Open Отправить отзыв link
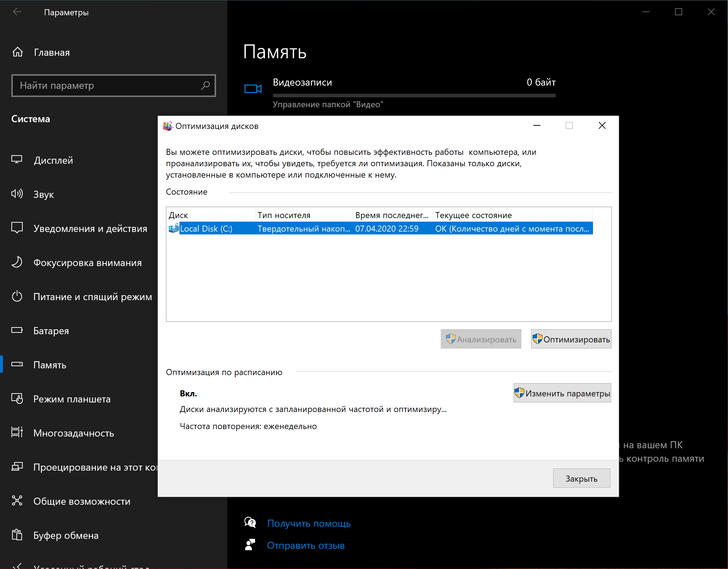The image size is (728, 569). [x=306, y=546]
